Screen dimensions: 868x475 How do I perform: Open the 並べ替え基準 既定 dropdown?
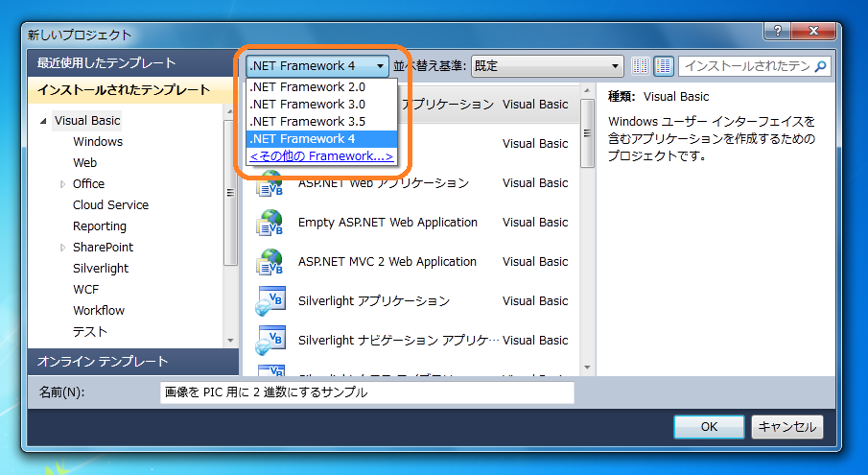(547, 66)
